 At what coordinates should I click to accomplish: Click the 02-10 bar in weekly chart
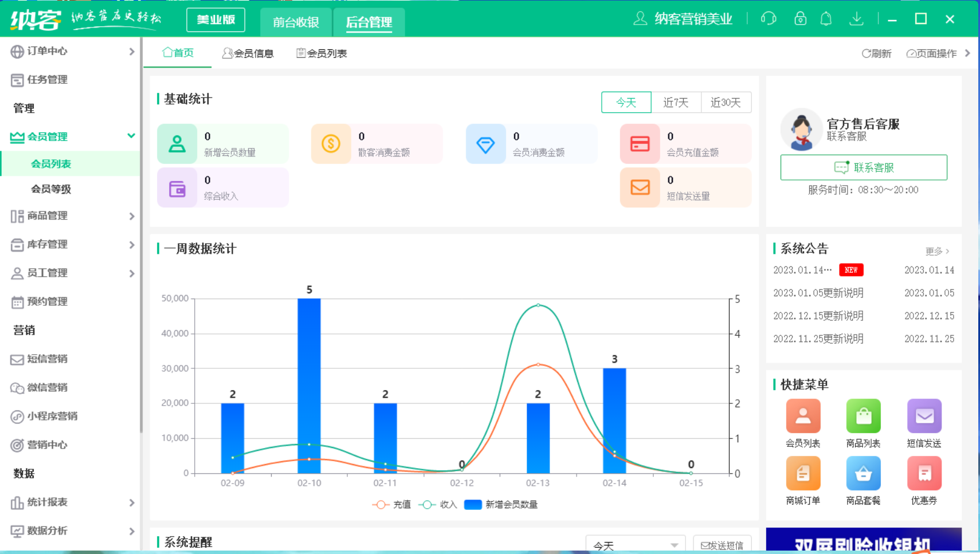(x=309, y=386)
